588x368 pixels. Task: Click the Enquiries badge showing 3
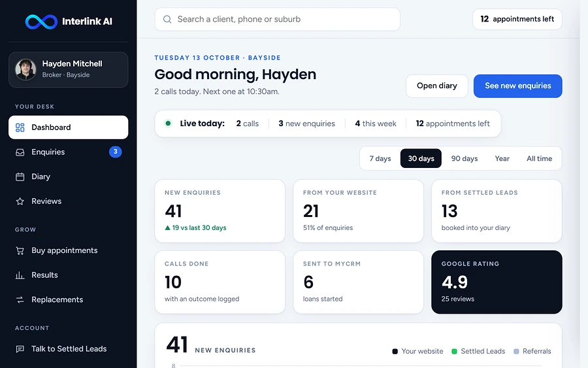[116, 152]
